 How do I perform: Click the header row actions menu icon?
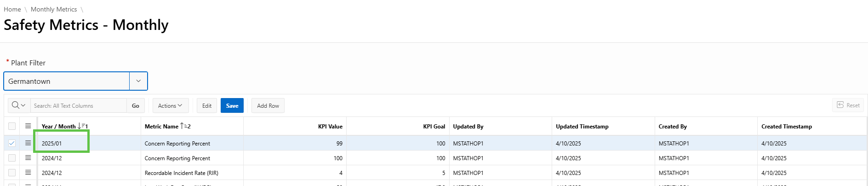coord(28,126)
